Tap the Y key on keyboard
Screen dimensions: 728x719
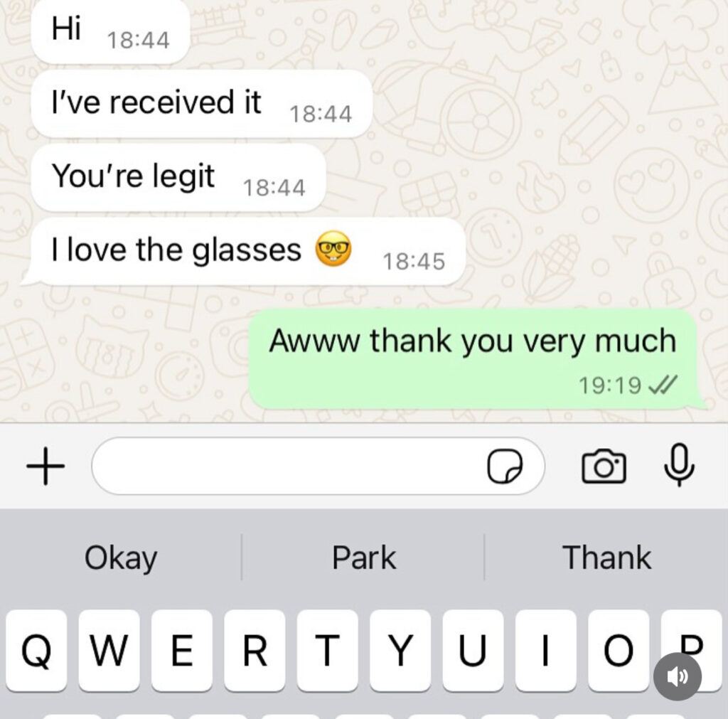[x=400, y=650]
